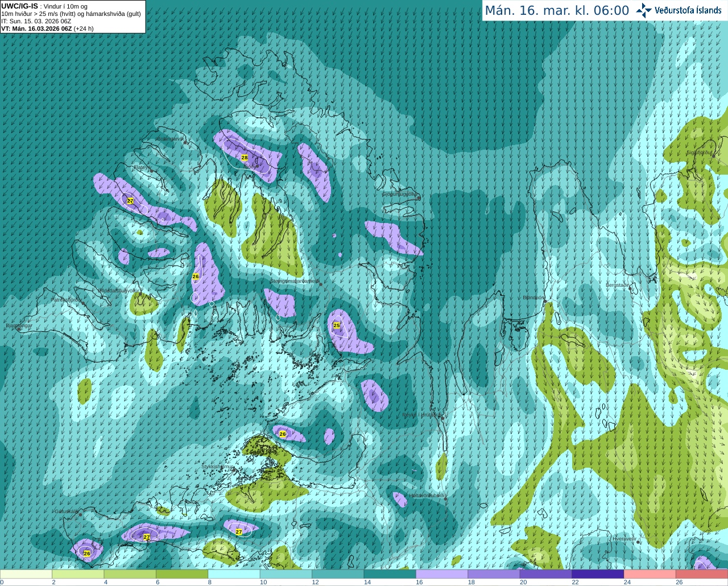Viewport: 728px width, 586px height.
Task: Click the 27 gust marker below Flateyri
Action: (x=130, y=201)
